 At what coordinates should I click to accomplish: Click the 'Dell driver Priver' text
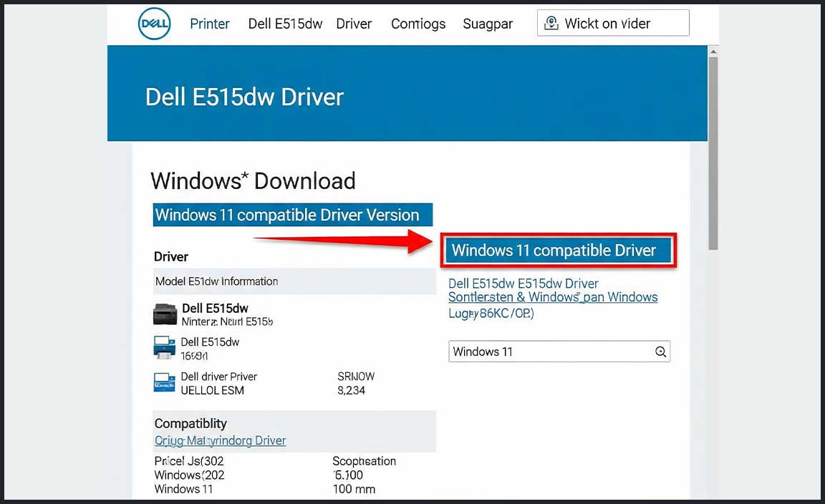(219, 377)
